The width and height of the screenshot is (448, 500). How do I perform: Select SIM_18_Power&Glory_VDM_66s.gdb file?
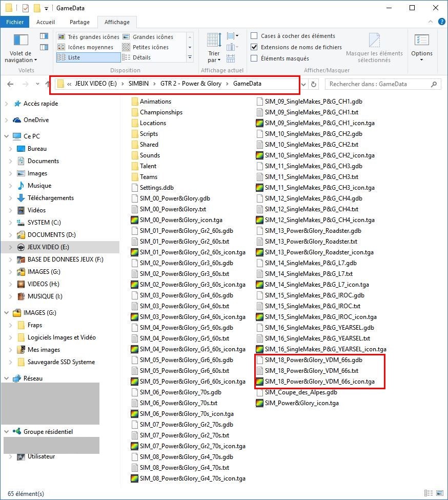point(310,360)
